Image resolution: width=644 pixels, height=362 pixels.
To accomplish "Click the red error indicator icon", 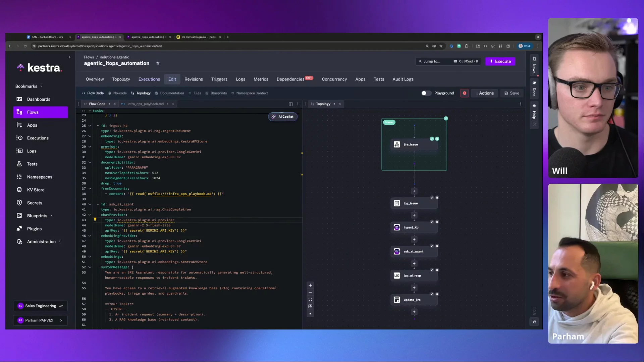I will click(464, 93).
